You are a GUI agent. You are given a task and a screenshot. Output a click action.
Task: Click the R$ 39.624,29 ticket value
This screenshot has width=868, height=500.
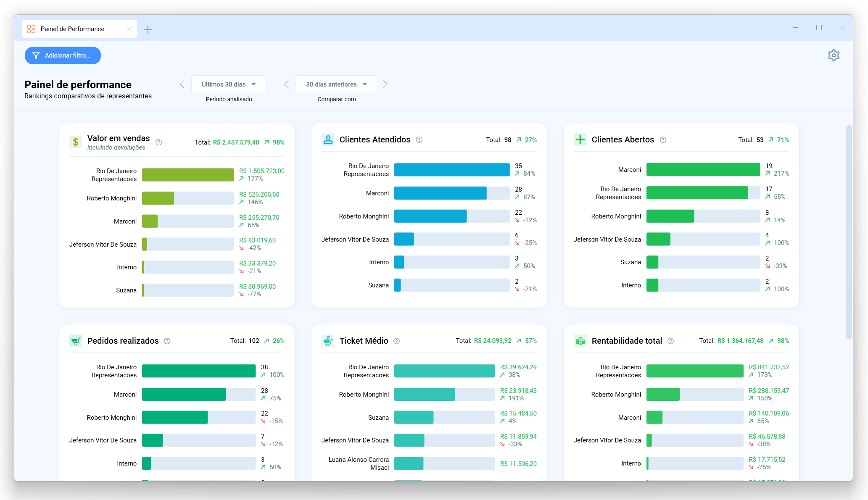(518, 367)
